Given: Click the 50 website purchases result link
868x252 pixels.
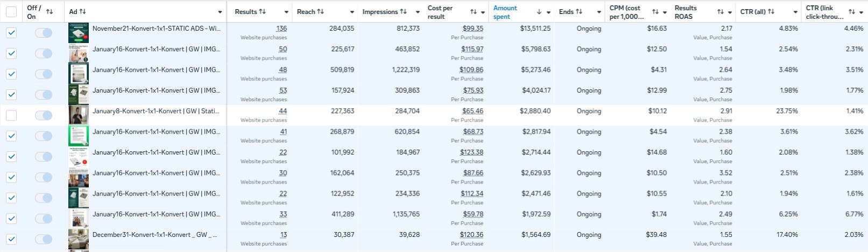Looking at the screenshot, I should [283, 49].
